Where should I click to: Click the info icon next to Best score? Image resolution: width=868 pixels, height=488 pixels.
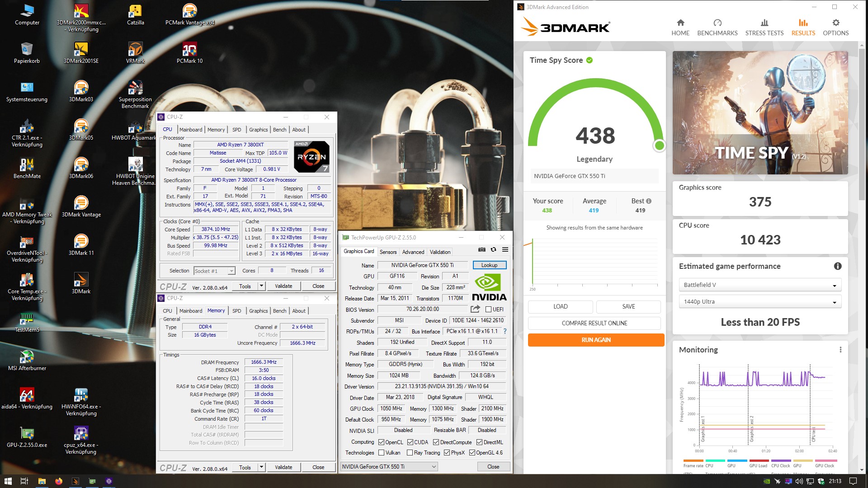[x=649, y=201]
